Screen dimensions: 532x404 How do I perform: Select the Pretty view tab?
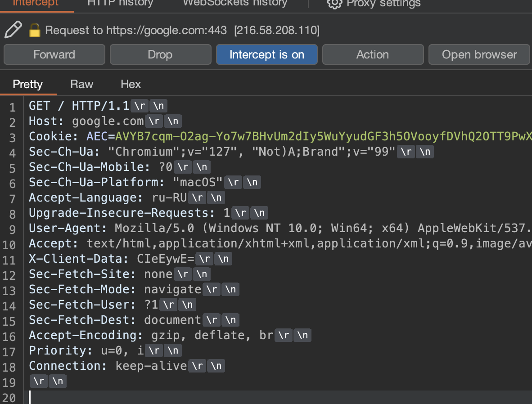pos(28,85)
